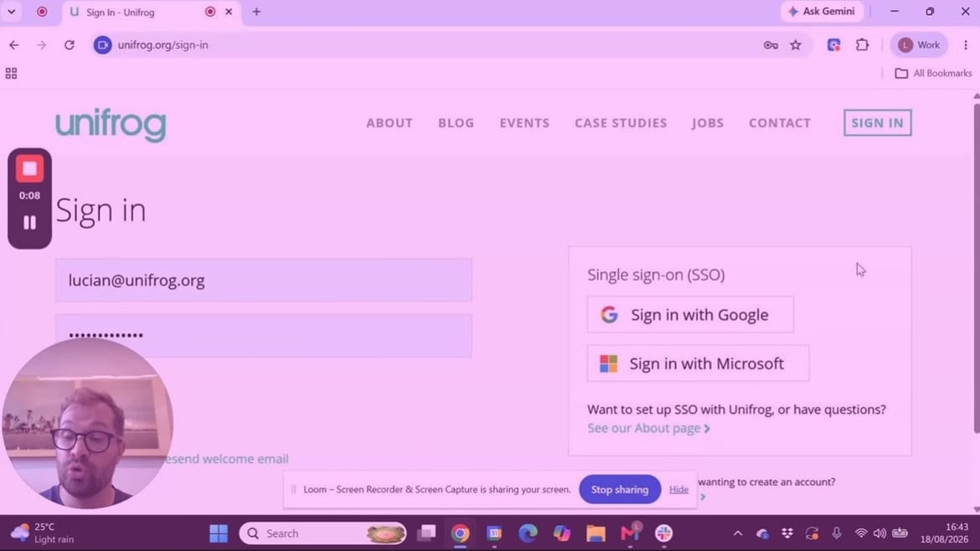Click the Resend welcome email link
Viewport: 980px width, 551px height.
tap(227, 459)
